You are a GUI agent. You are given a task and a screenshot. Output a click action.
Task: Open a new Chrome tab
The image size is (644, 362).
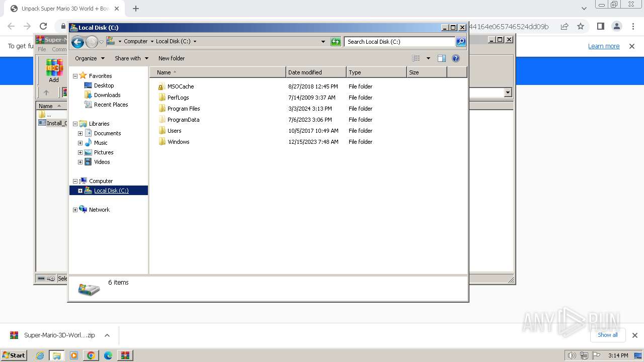tap(136, 9)
